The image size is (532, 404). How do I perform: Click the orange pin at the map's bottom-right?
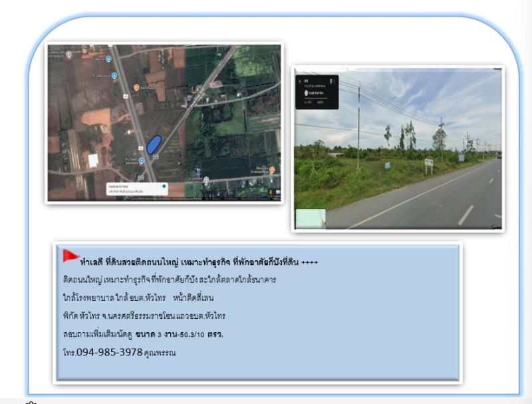(272, 170)
